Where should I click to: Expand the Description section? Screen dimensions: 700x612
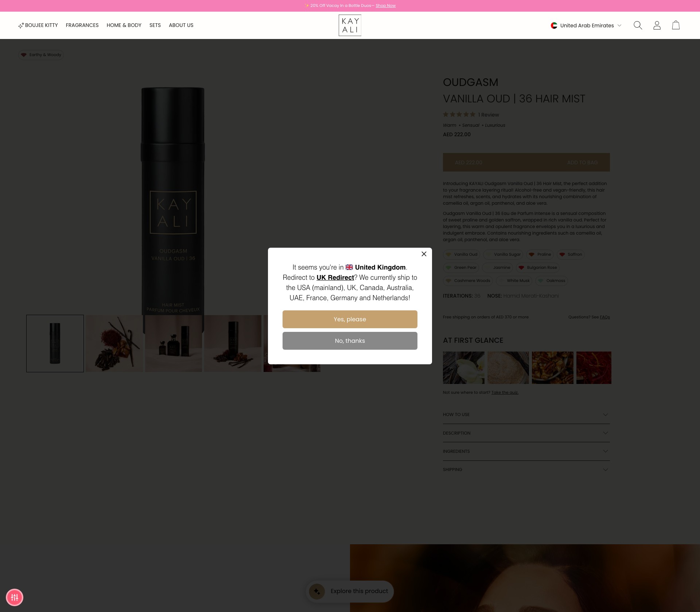click(526, 433)
